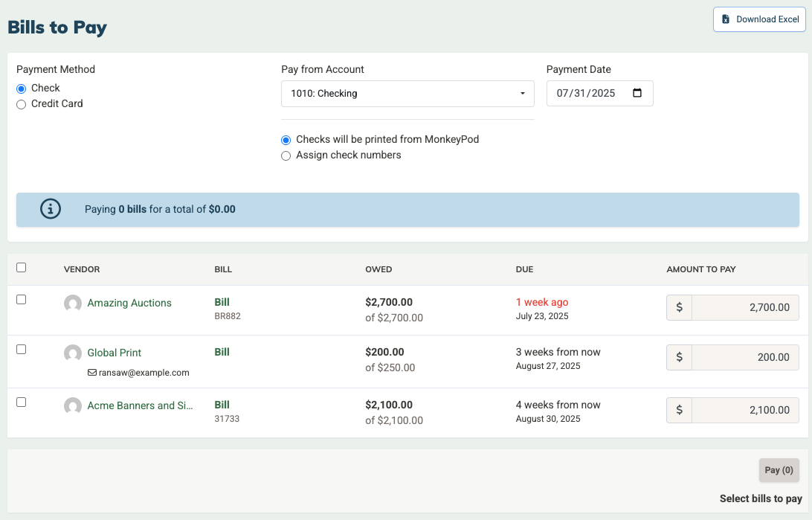Click the dollar sign next to 2,700.00 amount
The image size is (812, 520).
click(x=679, y=307)
